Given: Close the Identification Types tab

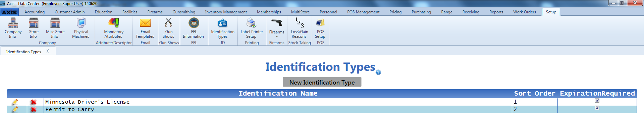Looking at the screenshot, I should click(x=48, y=51).
